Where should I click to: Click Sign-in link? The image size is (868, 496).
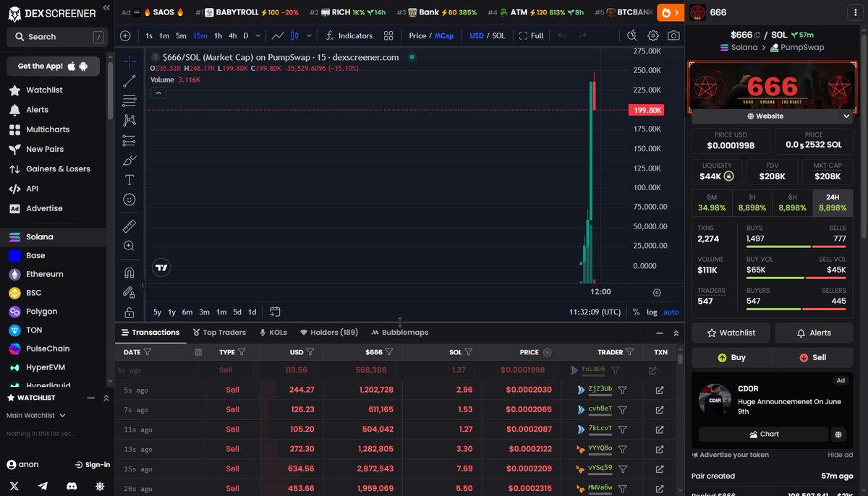(92, 464)
